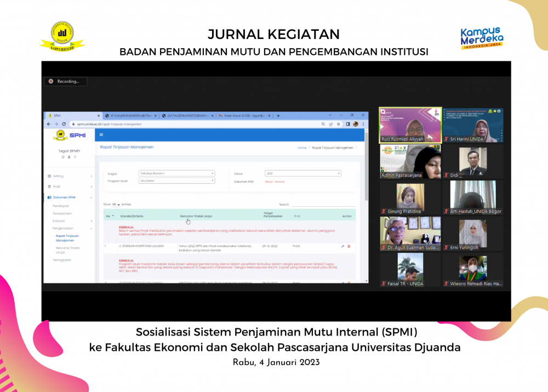Close the SPMI browser tab
Image resolution: width=548 pixels, height=392 pixels.
tap(99, 116)
